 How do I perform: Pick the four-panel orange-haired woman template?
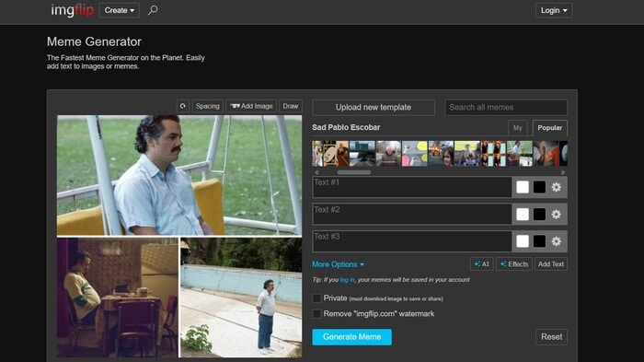[493, 154]
